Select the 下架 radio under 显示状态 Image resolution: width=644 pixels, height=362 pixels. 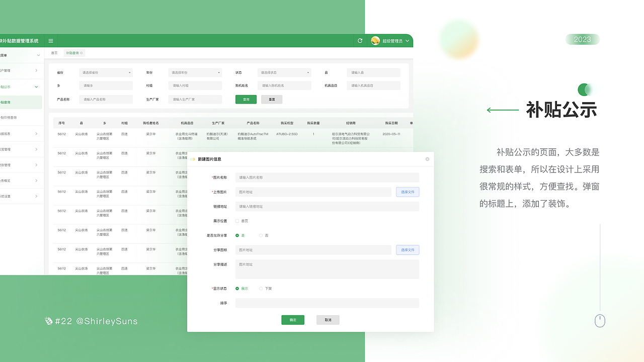[x=260, y=289]
